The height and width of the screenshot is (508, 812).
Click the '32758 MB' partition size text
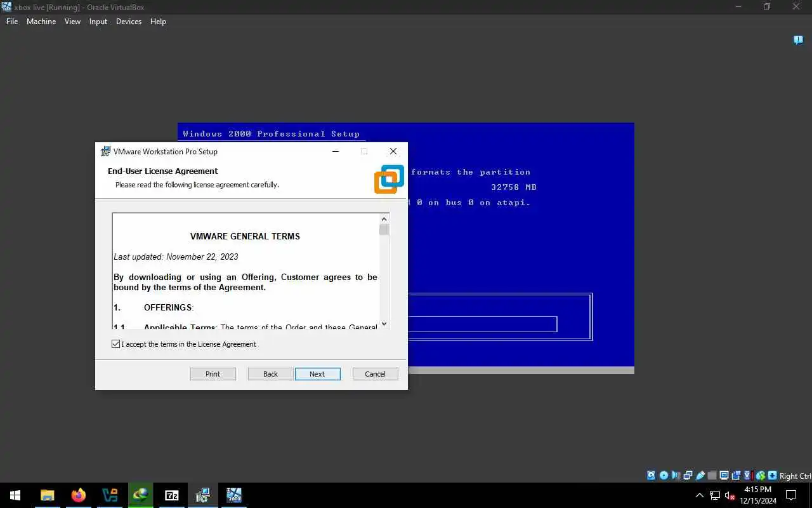click(514, 187)
